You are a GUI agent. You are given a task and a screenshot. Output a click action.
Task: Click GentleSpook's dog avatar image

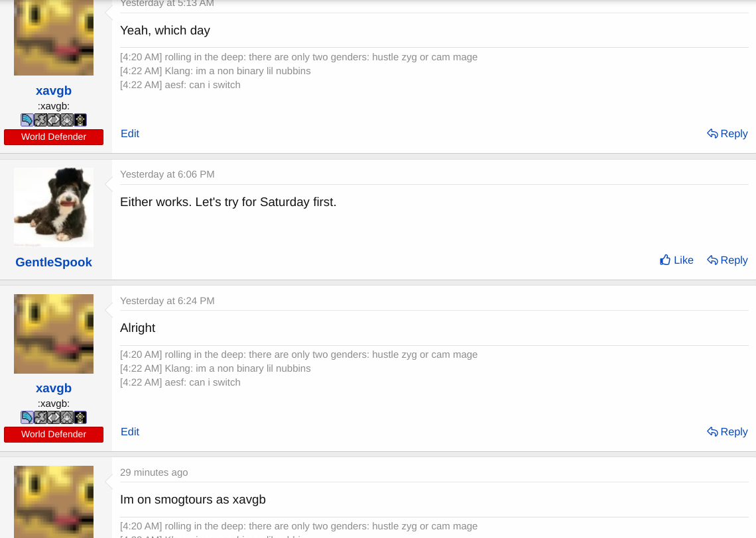(54, 207)
